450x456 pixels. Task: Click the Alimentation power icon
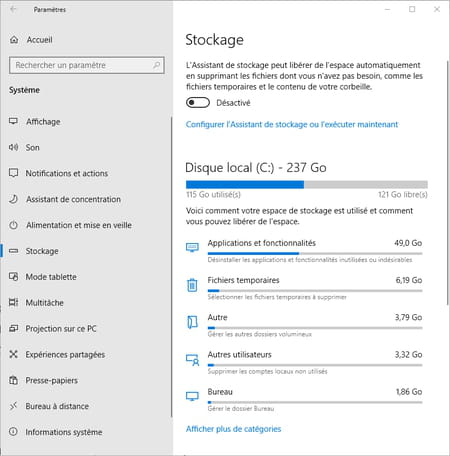click(x=13, y=225)
